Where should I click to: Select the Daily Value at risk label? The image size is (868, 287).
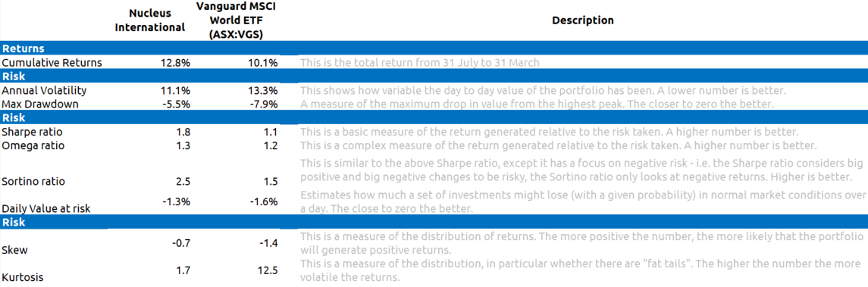pos(46,208)
